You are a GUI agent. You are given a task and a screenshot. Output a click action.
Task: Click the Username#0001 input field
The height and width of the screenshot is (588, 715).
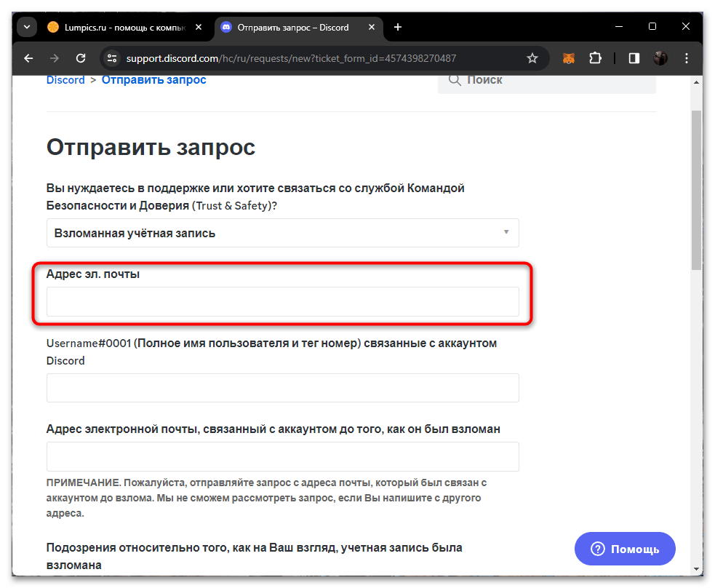pos(282,388)
